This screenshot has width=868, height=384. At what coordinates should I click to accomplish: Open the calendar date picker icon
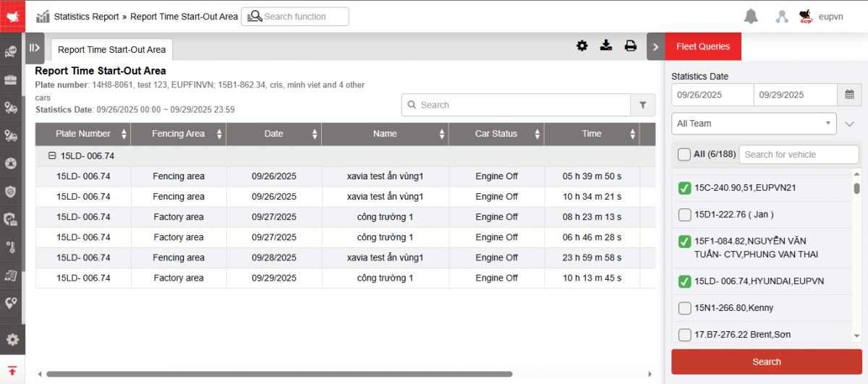tap(849, 95)
